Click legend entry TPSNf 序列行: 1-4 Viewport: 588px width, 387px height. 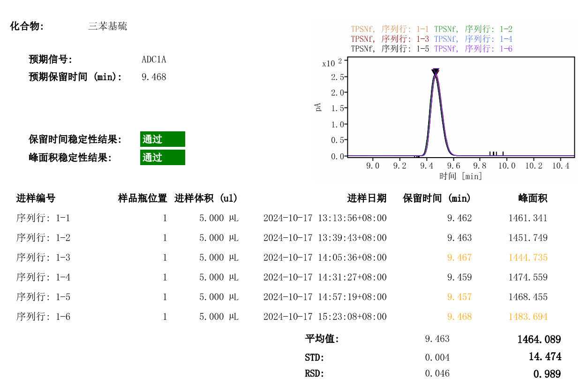473,39
